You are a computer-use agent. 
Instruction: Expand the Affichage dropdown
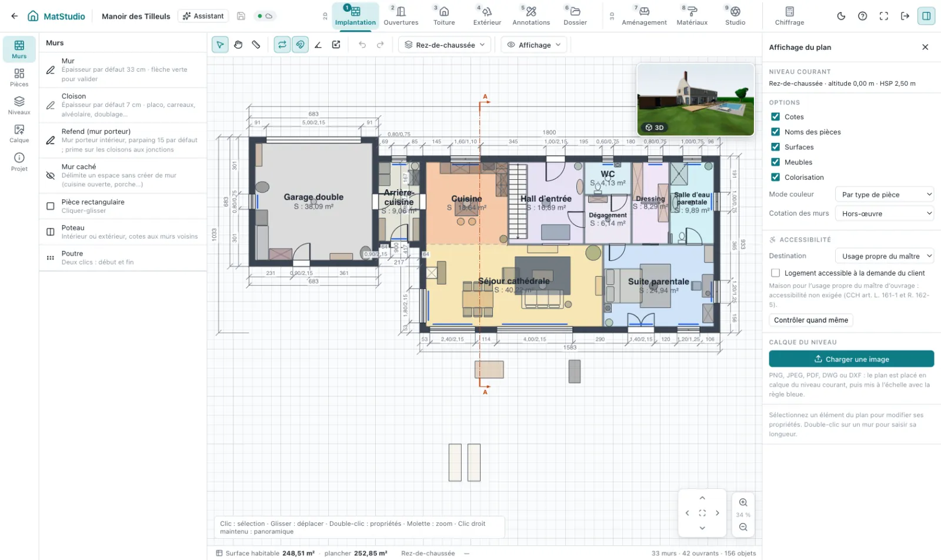534,45
